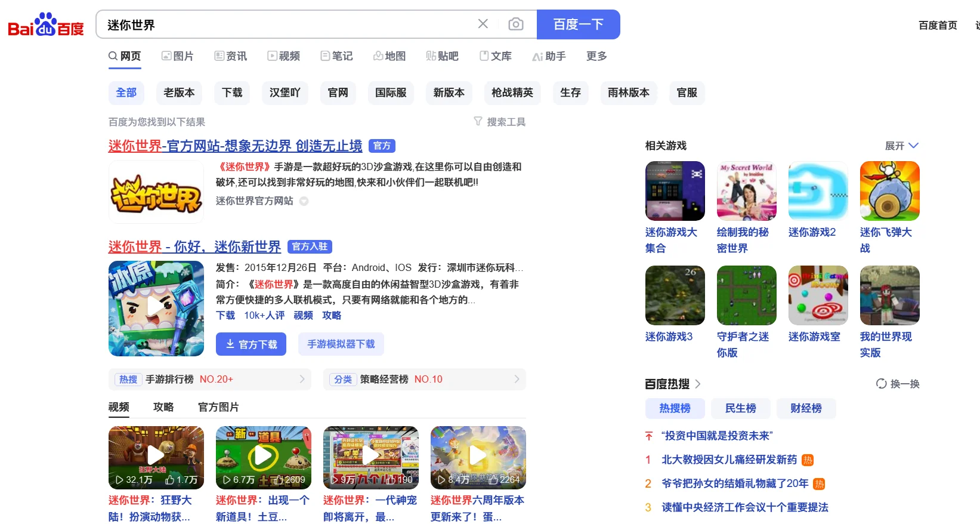The width and height of the screenshot is (980, 524).
Task: Open 10k+人评 reviews link
Action: pyautogui.click(x=264, y=315)
